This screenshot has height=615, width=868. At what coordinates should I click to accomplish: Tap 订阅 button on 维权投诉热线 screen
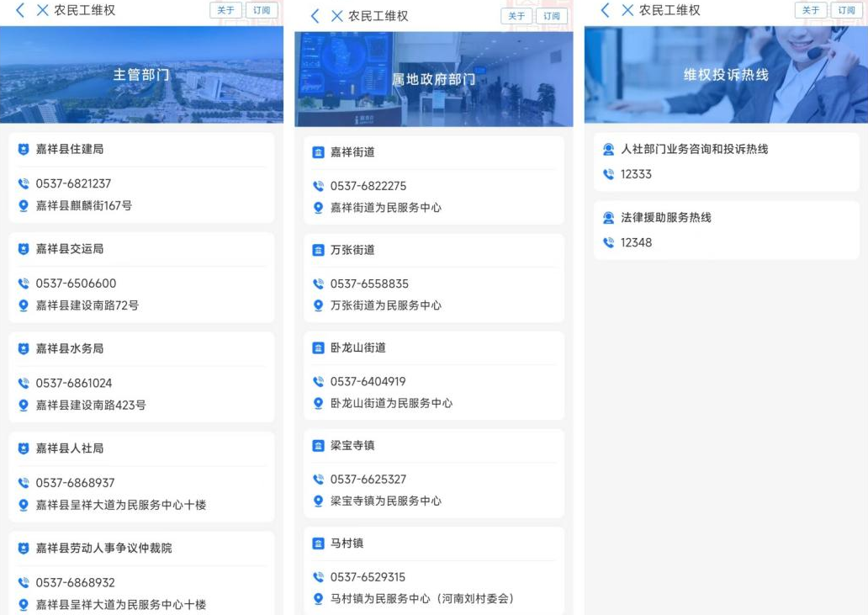[x=846, y=10]
